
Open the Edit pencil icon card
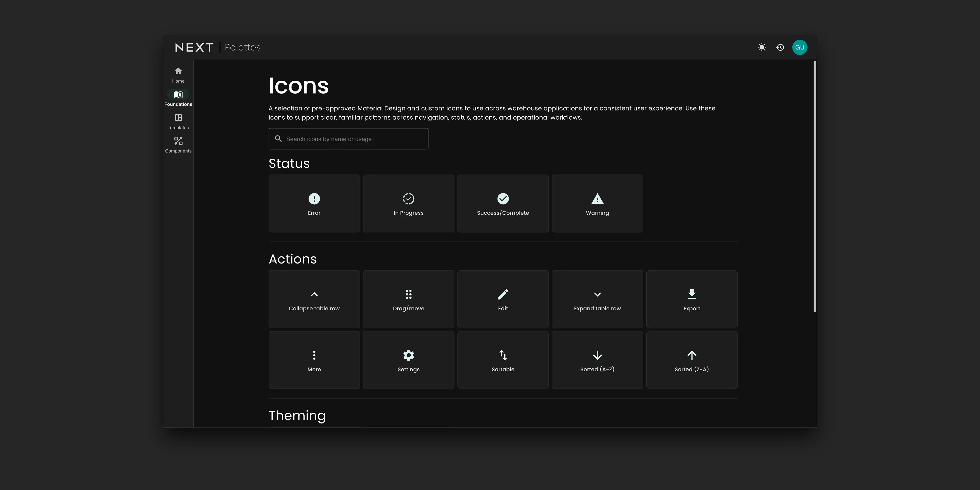pos(503,299)
